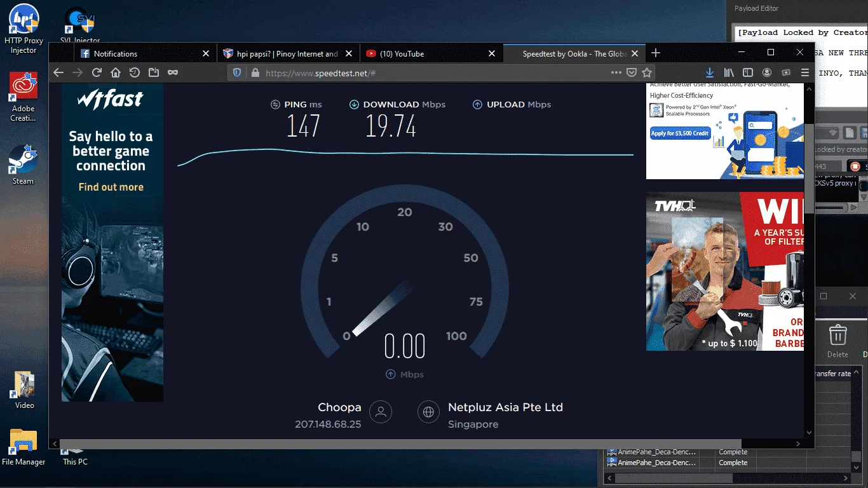This screenshot has width=868, height=488.
Task: Click the Transfer rate column header
Action: [833, 374]
